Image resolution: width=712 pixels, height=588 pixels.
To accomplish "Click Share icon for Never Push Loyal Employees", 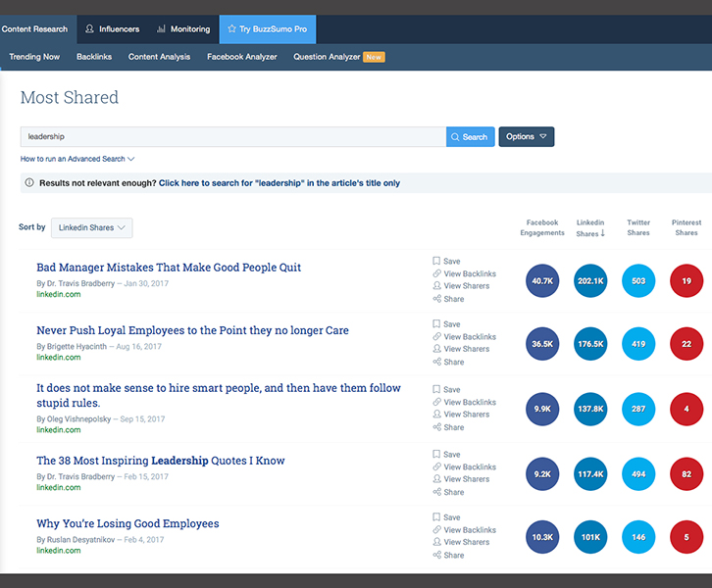I will (x=436, y=362).
